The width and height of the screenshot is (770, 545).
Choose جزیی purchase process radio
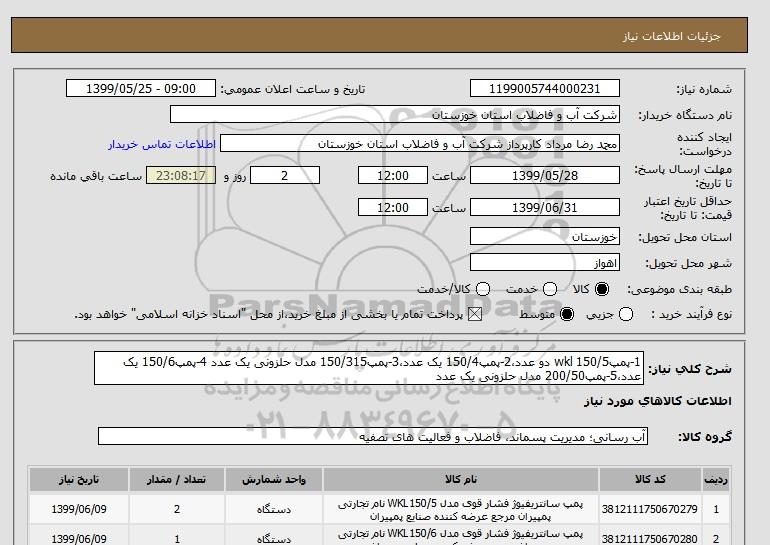pyautogui.click(x=626, y=314)
